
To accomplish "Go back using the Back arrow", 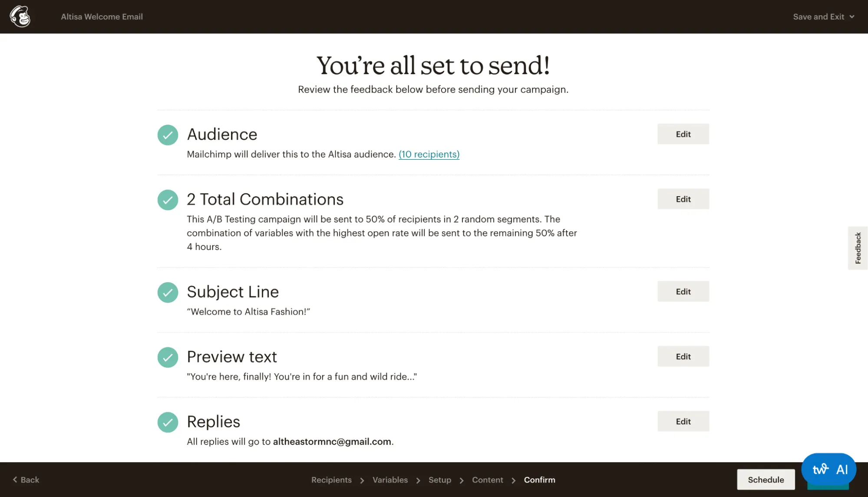I will click(26, 480).
